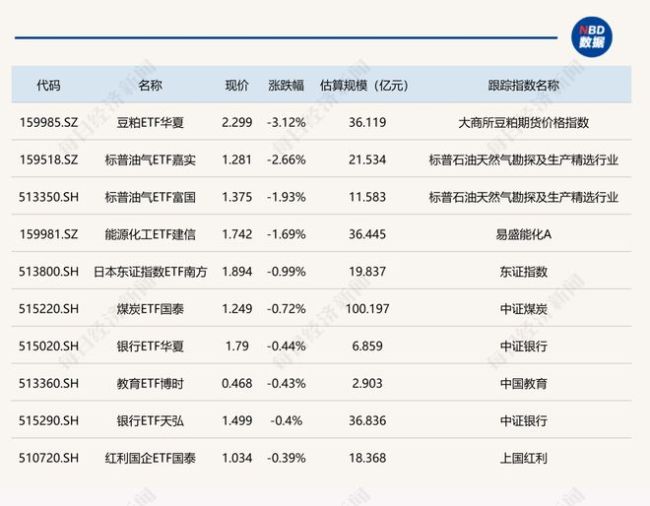Click the price 1.375

click(x=237, y=197)
